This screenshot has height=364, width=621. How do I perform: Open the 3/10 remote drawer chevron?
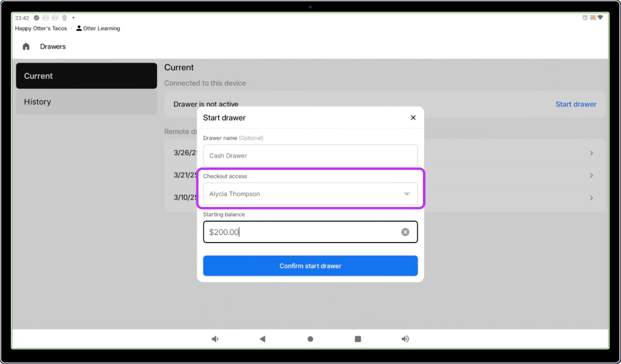pyautogui.click(x=592, y=198)
